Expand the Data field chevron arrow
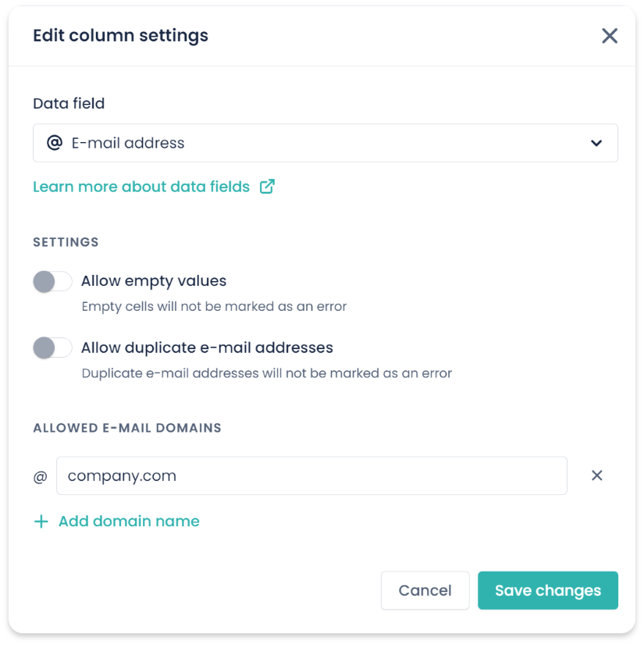 point(596,143)
